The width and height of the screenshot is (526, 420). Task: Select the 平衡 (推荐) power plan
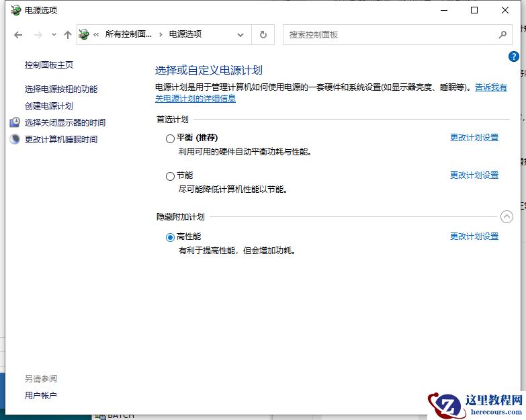tap(170, 138)
